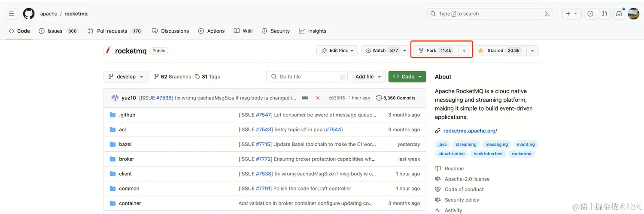
Task: Open the acl folder icon
Action: [113, 130]
